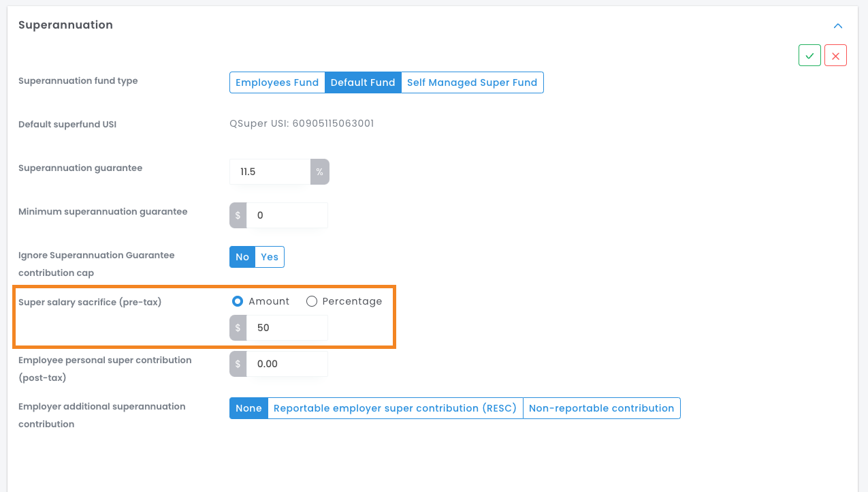868x492 pixels.
Task: Select the Employees Fund option
Action: click(277, 82)
